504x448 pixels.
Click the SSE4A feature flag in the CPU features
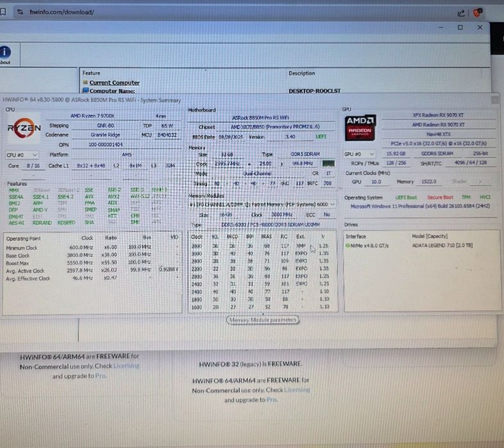(x=16, y=197)
